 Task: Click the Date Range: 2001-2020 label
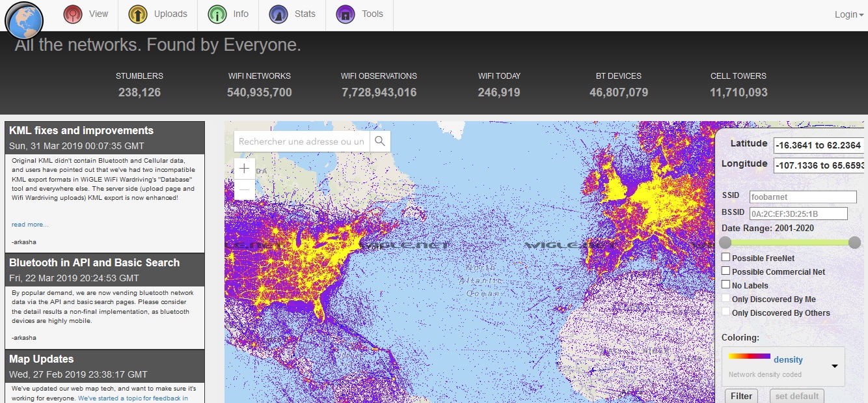tap(768, 228)
